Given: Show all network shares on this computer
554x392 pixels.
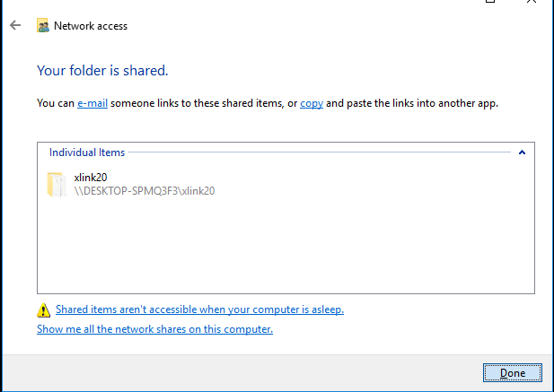Looking at the screenshot, I should [154, 329].
